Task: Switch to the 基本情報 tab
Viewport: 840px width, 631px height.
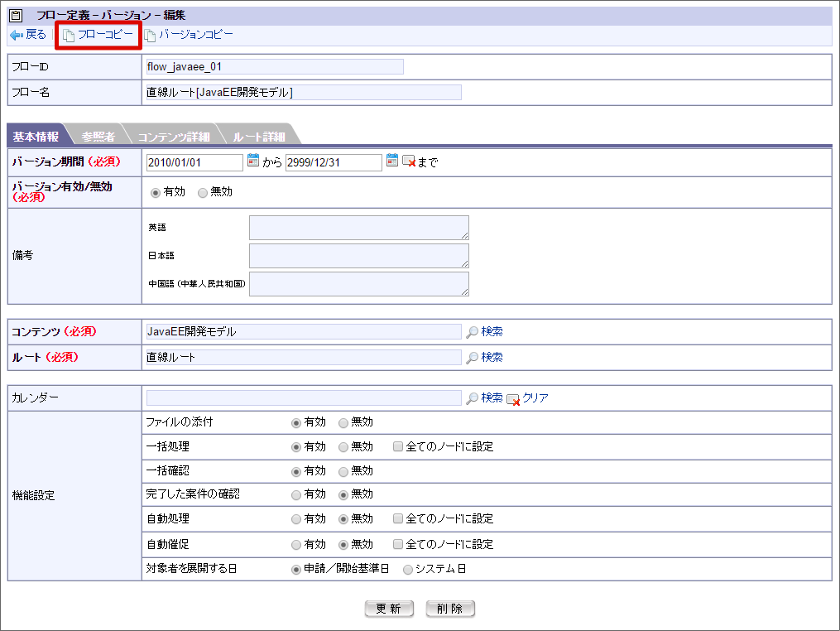Action: click(x=36, y=137)
